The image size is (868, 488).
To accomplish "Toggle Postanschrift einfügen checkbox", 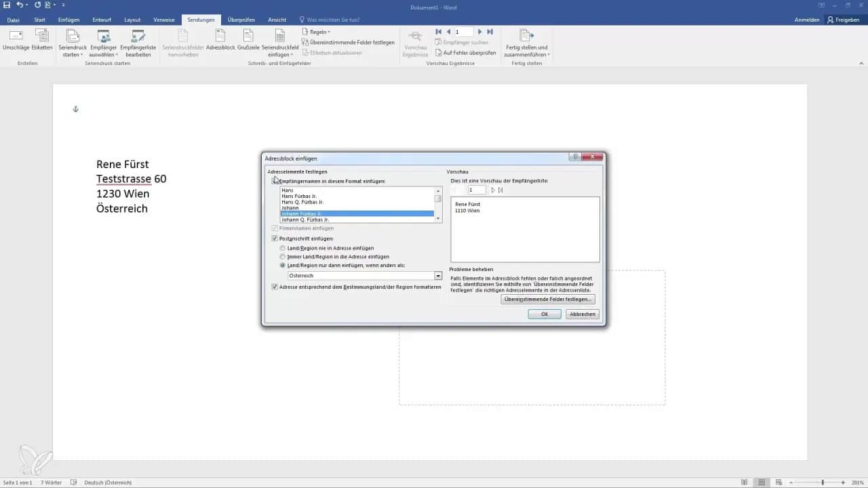I will [275, 239].
